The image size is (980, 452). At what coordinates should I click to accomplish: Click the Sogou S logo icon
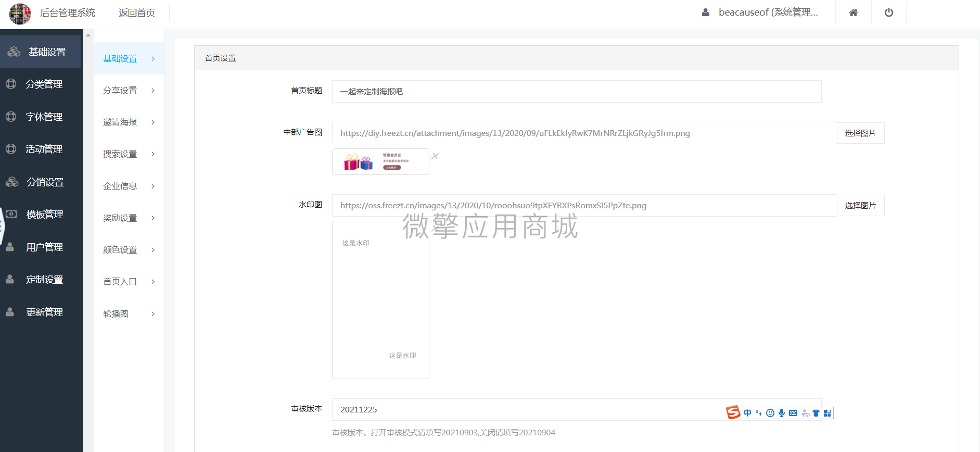pos(733,412)
